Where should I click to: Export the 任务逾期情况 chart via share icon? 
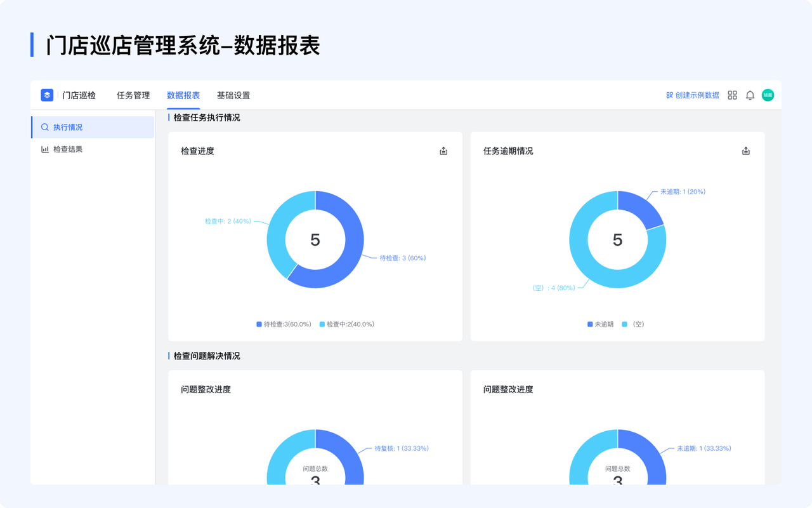tap(746, 151)
